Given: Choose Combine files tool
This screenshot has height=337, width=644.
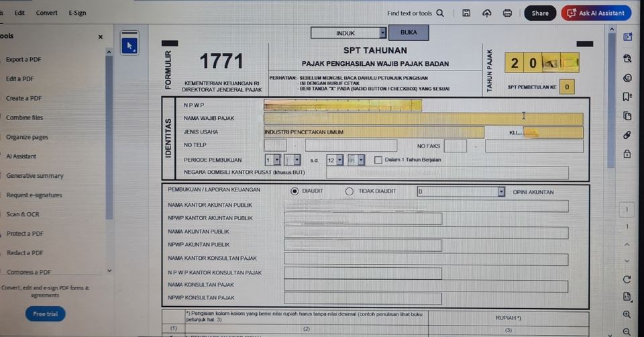Looking at the screenshot, I should 24,117.
